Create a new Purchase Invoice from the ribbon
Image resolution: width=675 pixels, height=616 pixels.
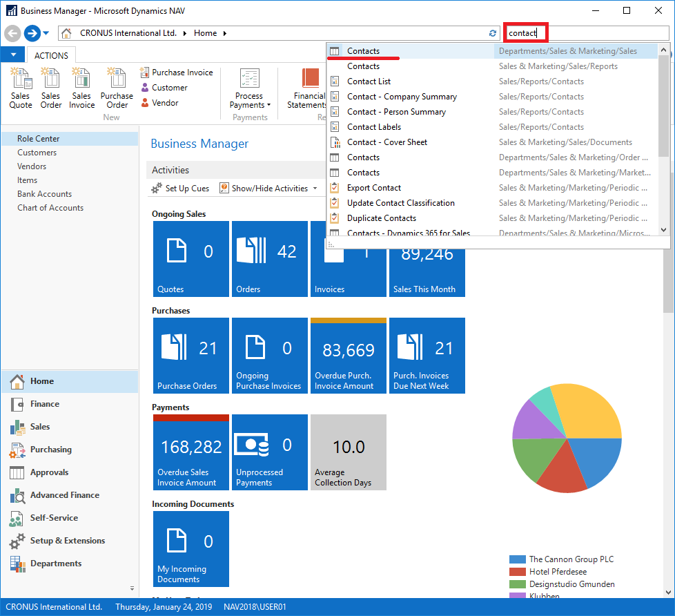(177, 73)
